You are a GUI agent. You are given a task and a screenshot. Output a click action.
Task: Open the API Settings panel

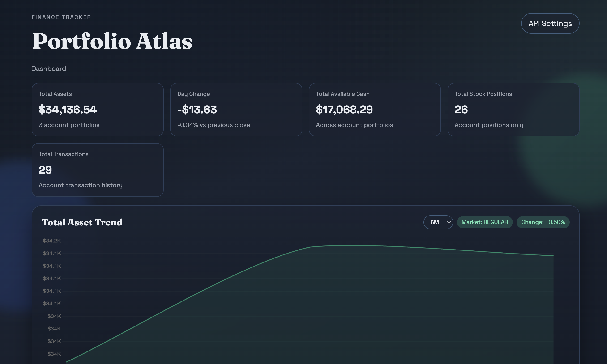click(x=550, y=23)
